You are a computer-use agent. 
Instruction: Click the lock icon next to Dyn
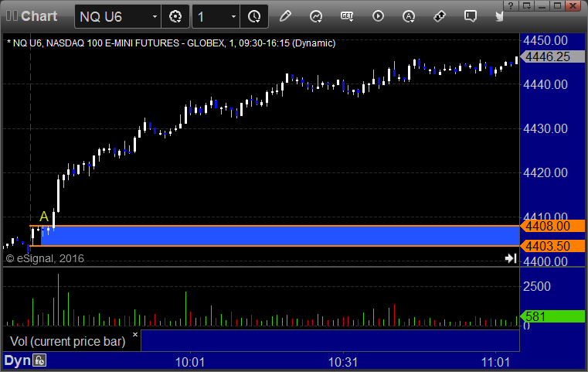click(x=39, y=360)
